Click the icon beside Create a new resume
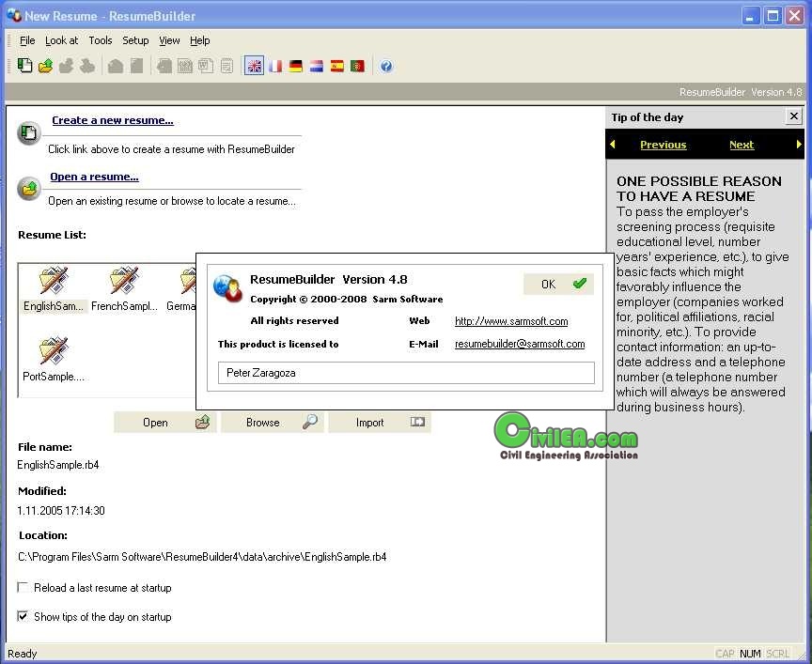 pos(29,133)
